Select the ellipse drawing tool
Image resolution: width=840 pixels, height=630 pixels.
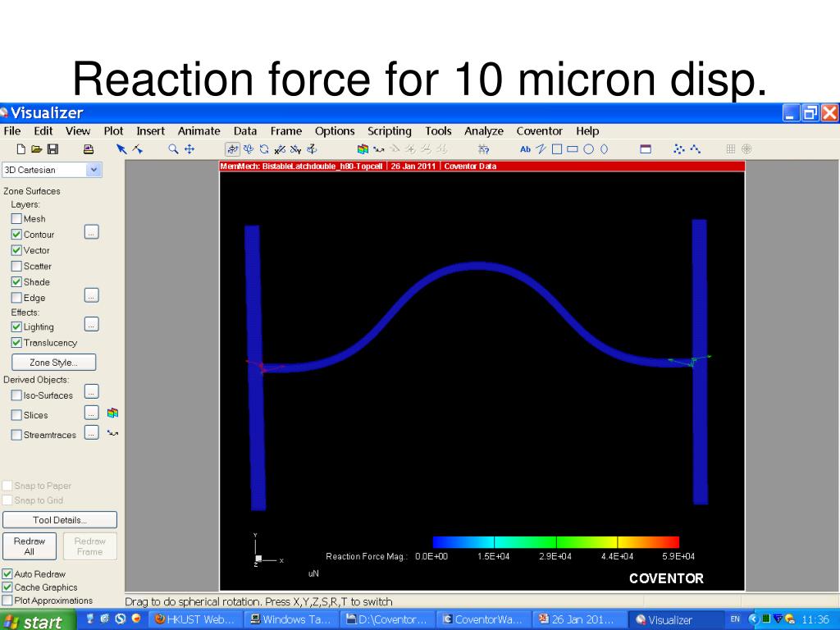[604, 149]
